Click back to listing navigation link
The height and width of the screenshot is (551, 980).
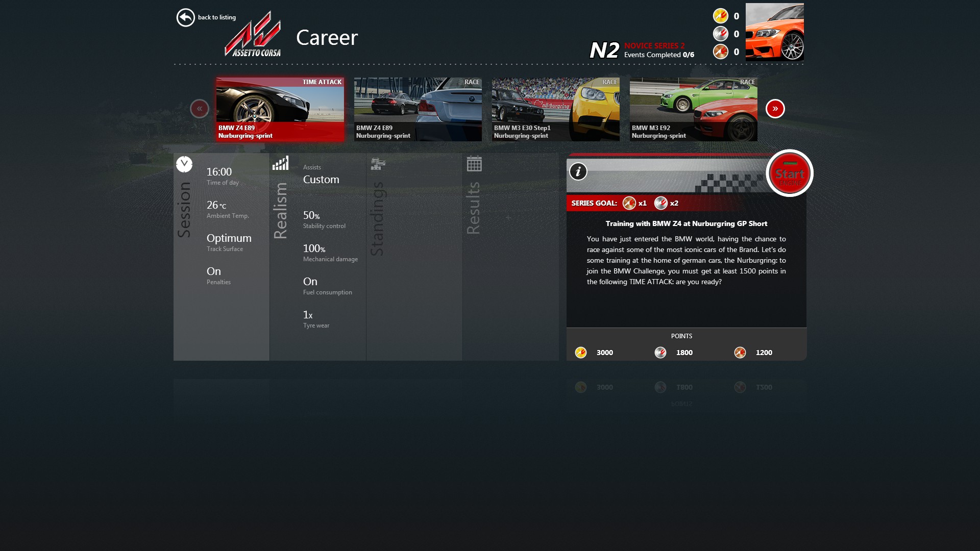pos(206,17)
